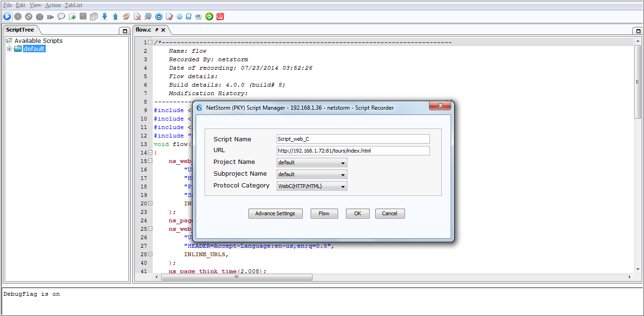Image resolution: width=644 pixels, height=316 pixels.
Task: Click the globe icon in toolbar
Action: tap(180, 16)
